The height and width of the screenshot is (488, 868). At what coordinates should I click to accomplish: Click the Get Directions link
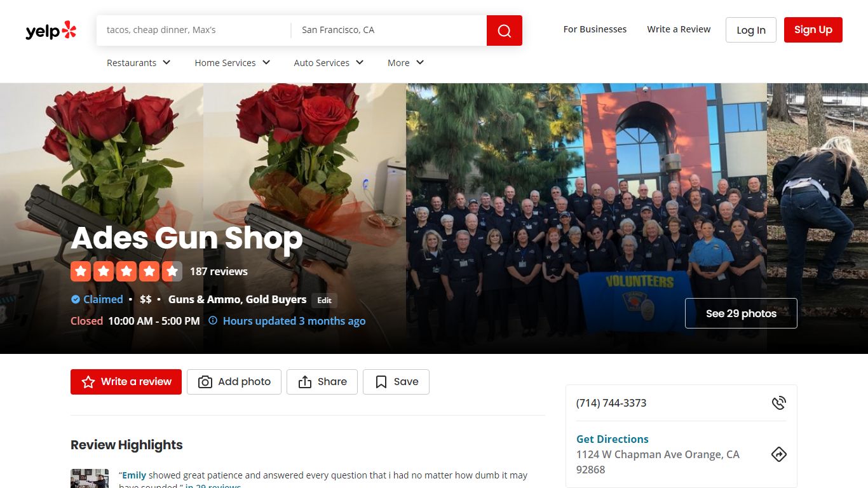point(613,439)
